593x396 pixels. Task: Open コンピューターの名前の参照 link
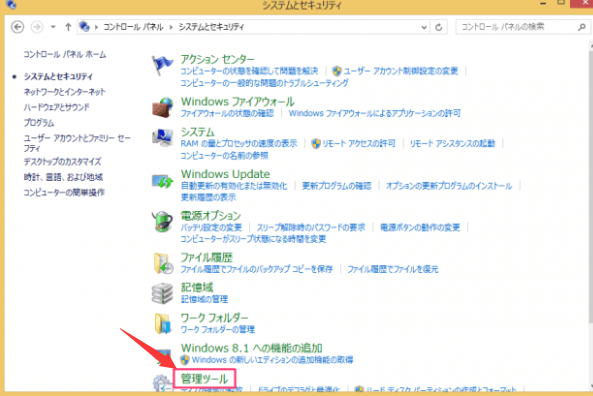point(224,155)
